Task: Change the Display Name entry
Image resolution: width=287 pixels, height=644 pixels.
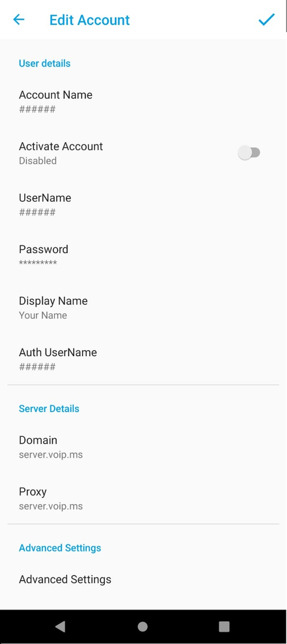Action: [143, 307]
